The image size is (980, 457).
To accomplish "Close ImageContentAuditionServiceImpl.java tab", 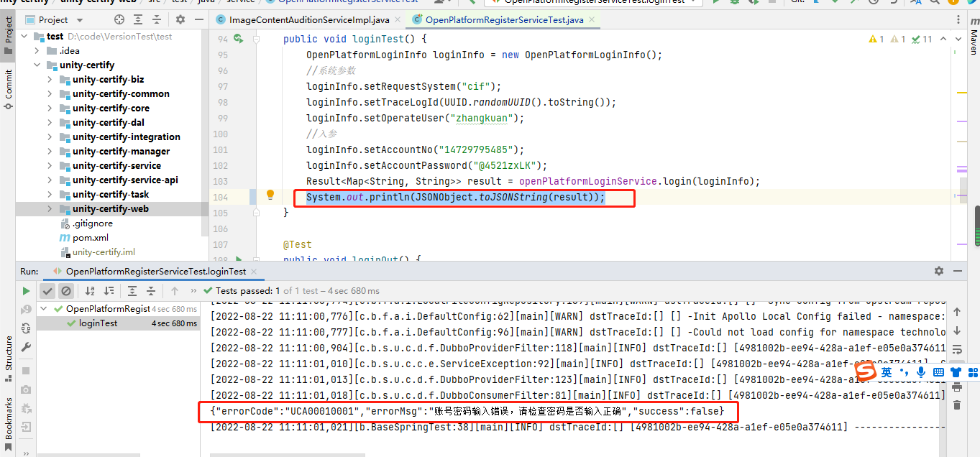I will coord(398,20).
